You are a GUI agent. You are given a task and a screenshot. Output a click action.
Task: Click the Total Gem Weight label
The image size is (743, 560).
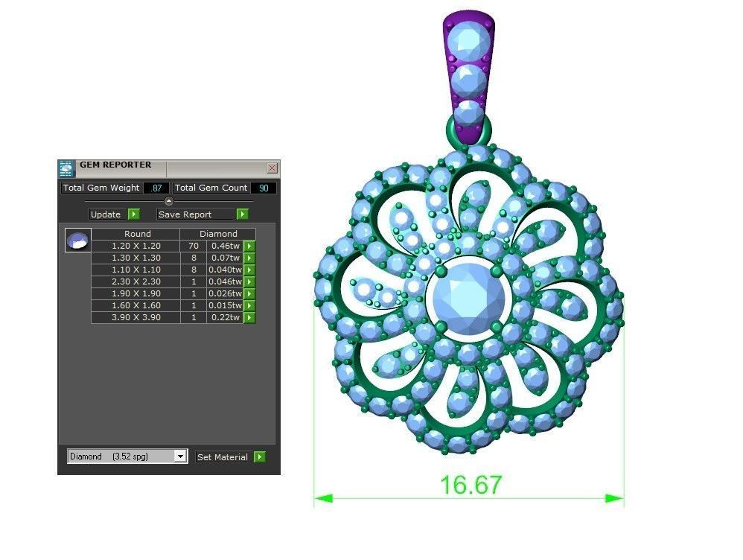(101, 188)
